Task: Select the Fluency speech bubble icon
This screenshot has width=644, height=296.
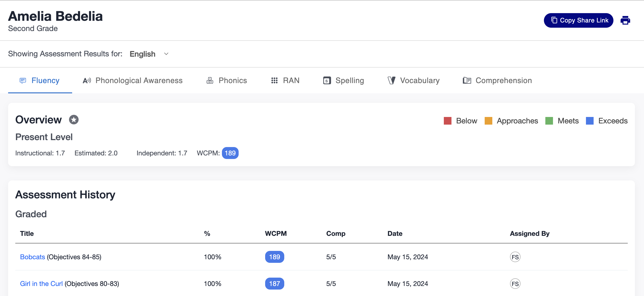Action: coord(23,80)
